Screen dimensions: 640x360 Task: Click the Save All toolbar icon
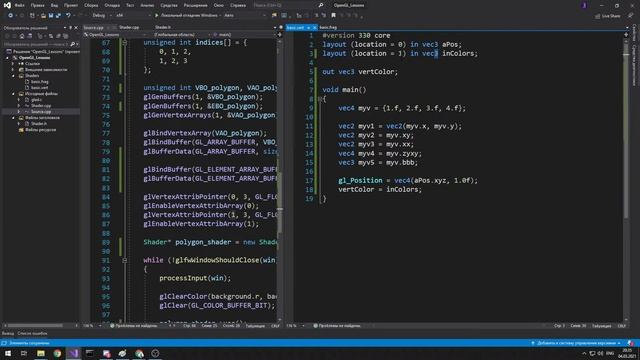pyautogui.click(x=58, y=16)
